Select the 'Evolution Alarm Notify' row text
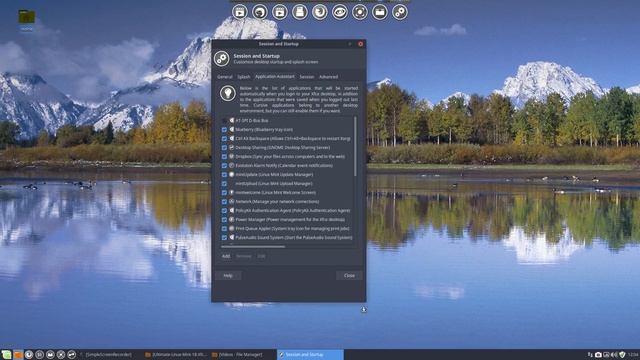The image size is (640, 360). 284,166
